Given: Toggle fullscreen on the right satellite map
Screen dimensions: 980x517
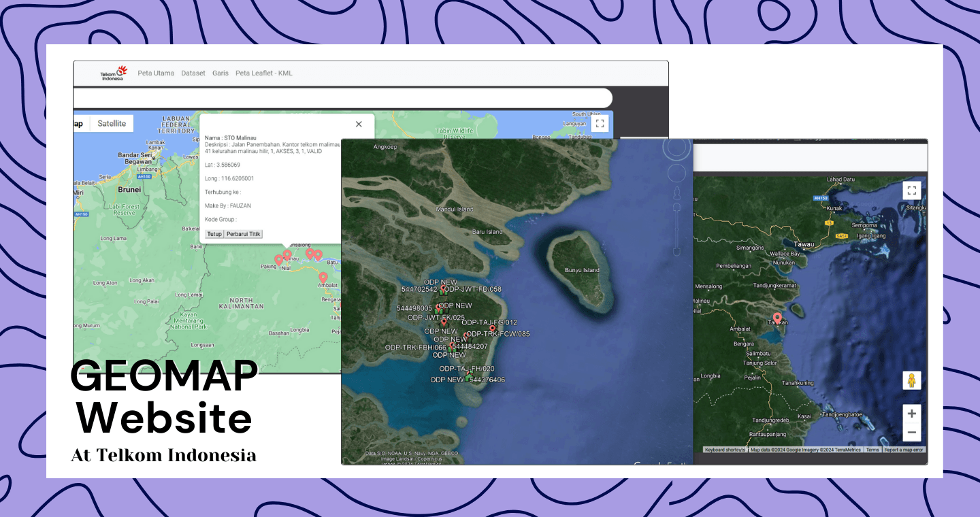Looking at the screenshot, I should tap(912, 190).
